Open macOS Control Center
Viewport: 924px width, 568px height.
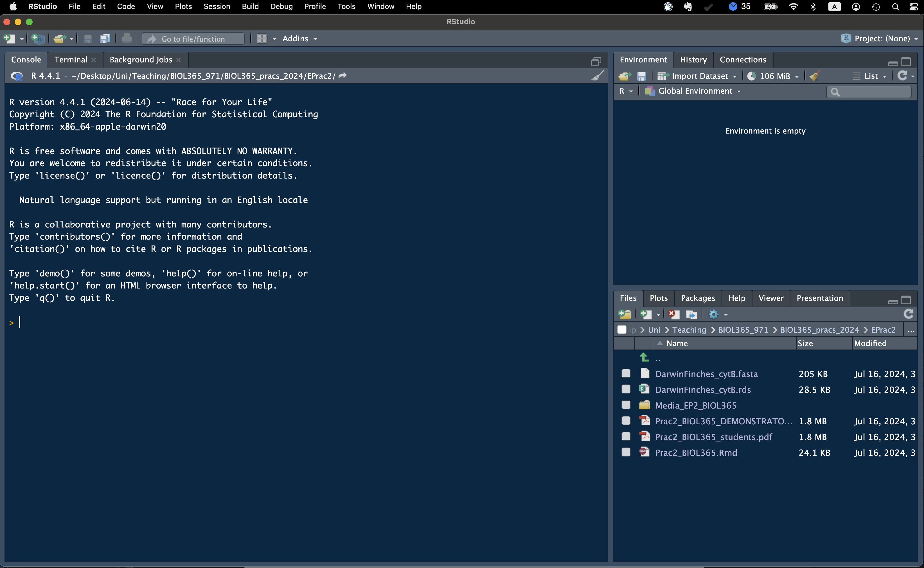[x=914, y=7]
